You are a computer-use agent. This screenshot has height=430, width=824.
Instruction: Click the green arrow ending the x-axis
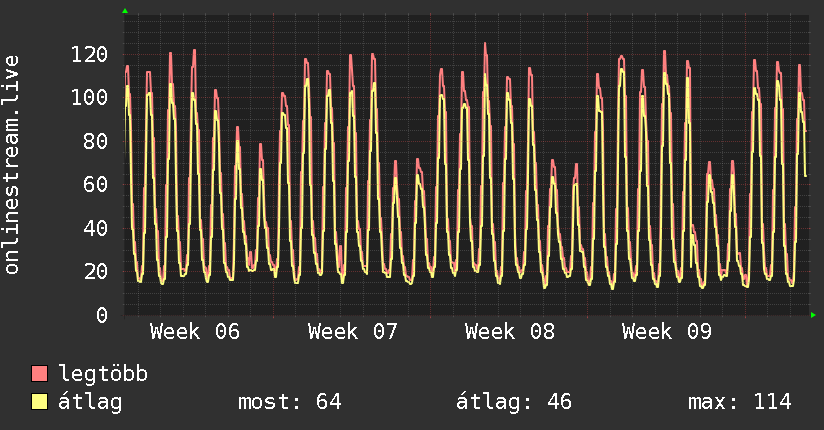tap(813, 315)
